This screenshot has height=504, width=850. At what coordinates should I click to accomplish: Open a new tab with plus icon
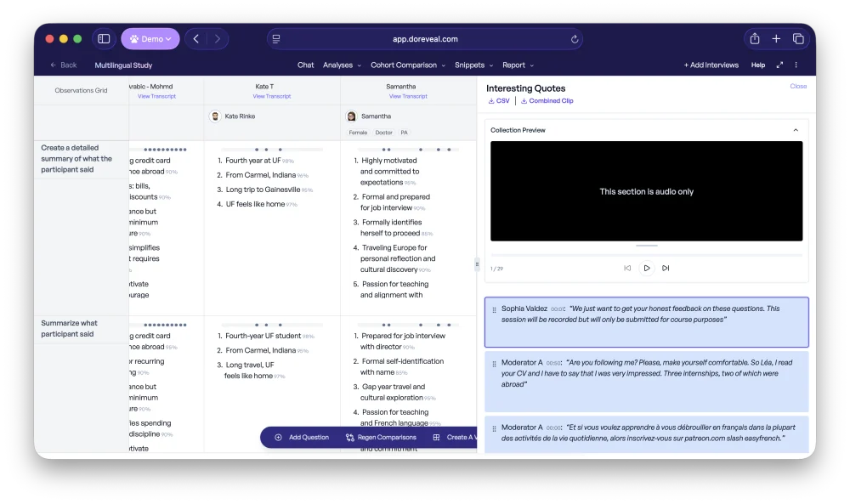(776, 38)
